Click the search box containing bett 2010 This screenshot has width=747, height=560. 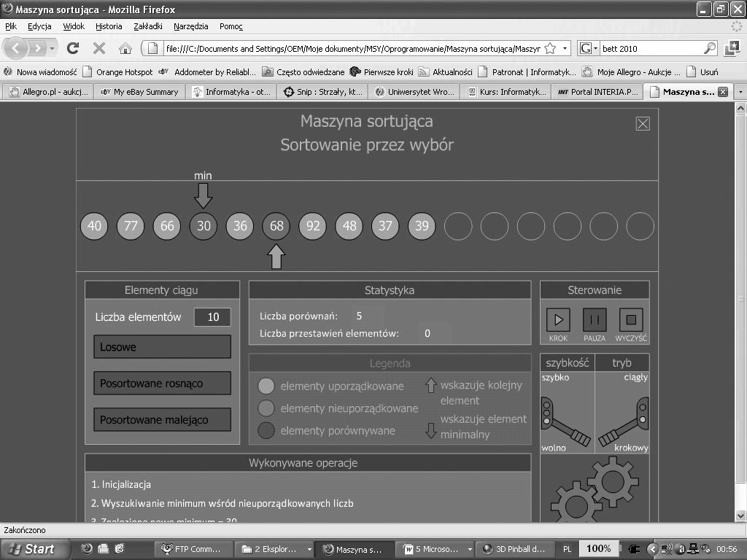click(x=651, y=48)
